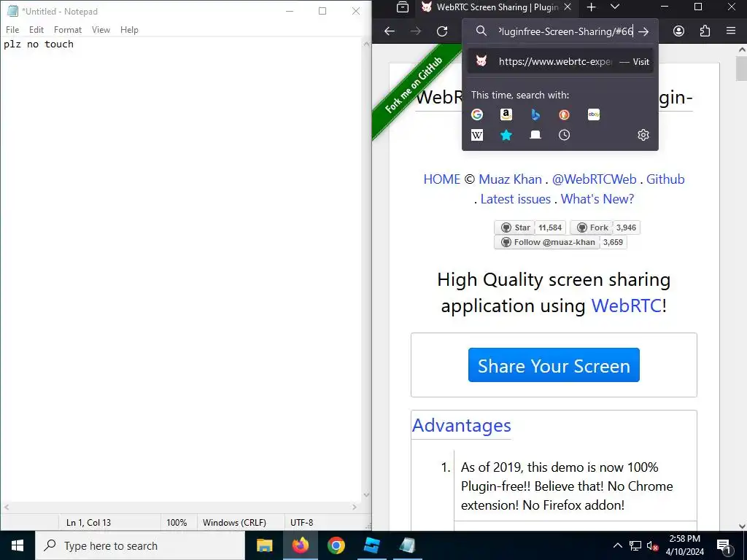Visit suggested webrtc-experiment URL row
The height and width of the screenshot is (560, 747).
click(560, 61)
